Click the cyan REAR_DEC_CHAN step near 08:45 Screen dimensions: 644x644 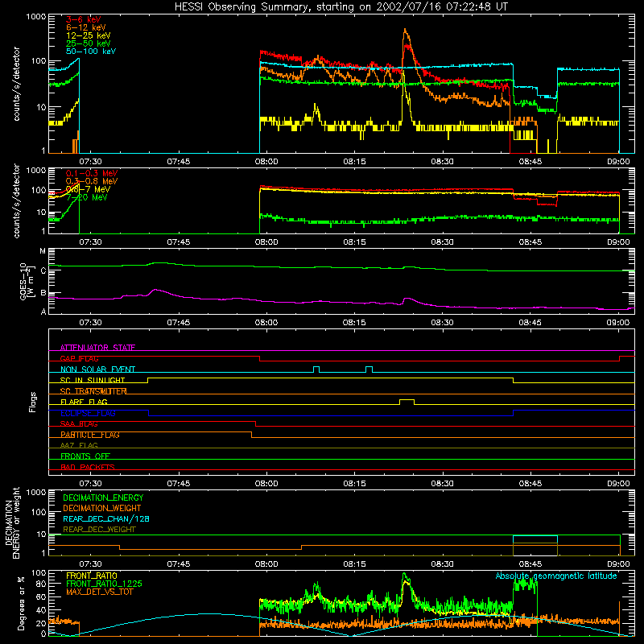(x=535, y=536)
